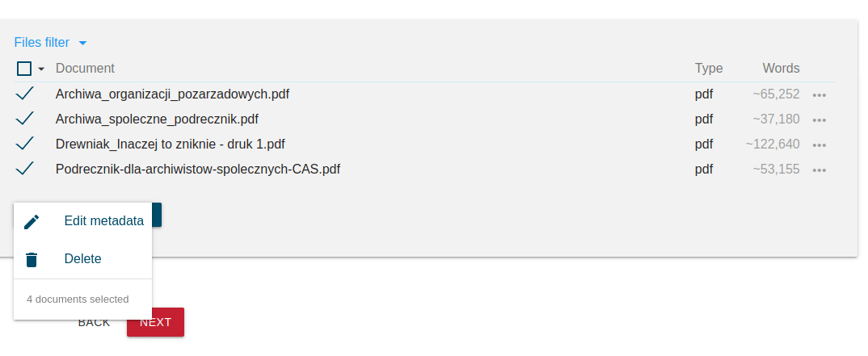Uncheck the Archiwa_organizacji_pozarzadowych.pdf checkmark
The width and height of the screenshot is (868, 356).
tap(25, 94)
